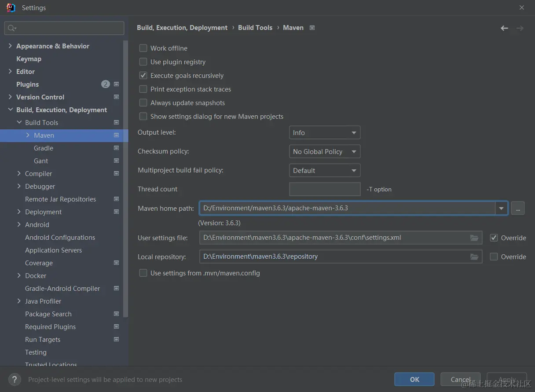Click project settings icon on Version Control row
The width and height of the screenshot is (535, 392).
(117, 97)
